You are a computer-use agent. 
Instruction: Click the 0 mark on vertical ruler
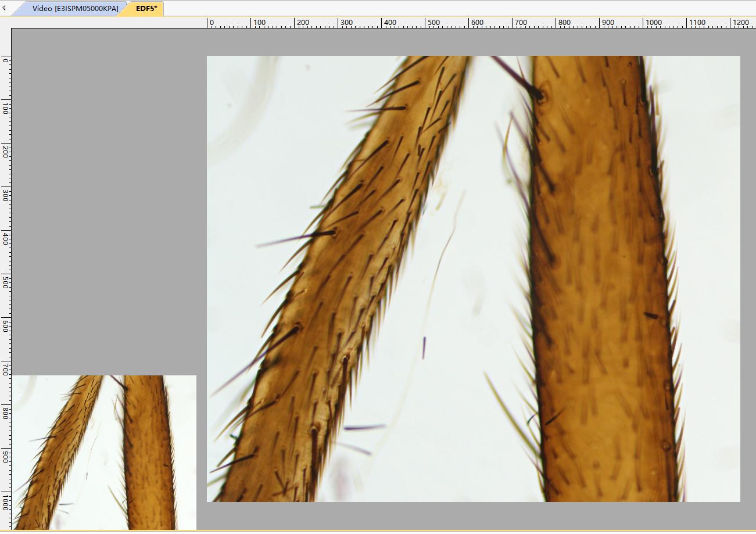[6, 59]
